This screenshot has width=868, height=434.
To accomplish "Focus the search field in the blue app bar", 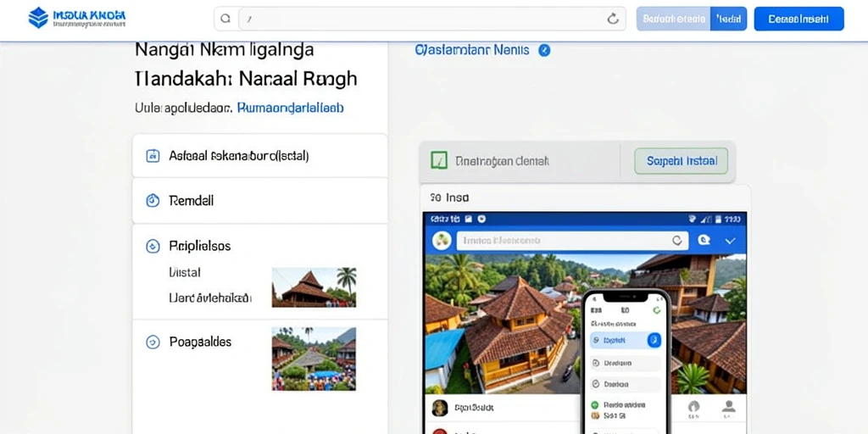I will tap(572, 241).
